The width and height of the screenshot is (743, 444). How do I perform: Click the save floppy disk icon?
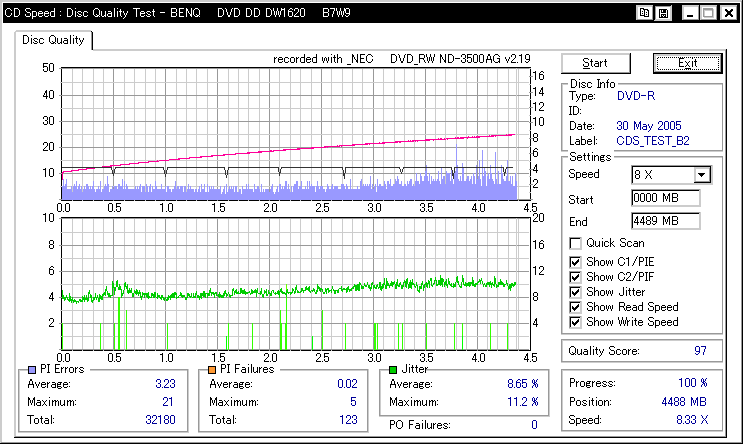point(663,13)
